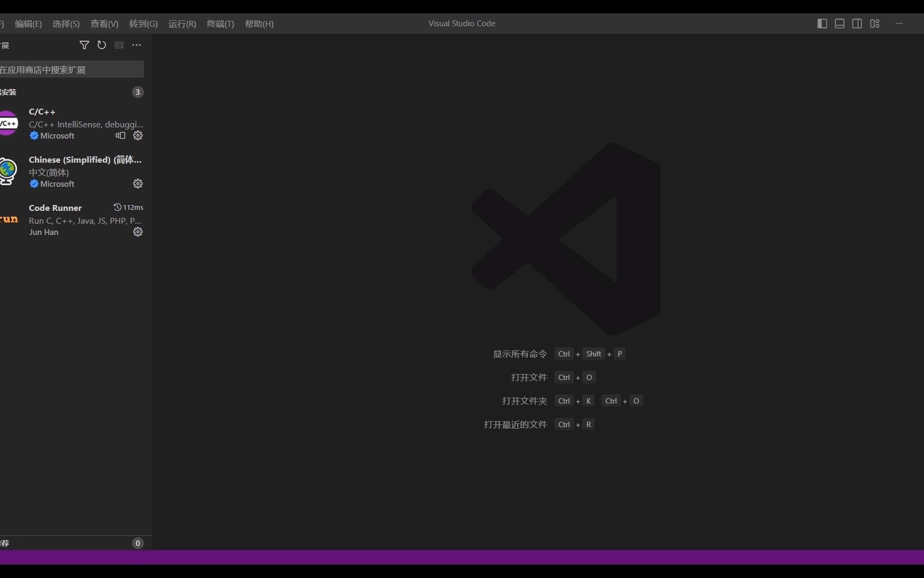Collapse the installed extensions section header
924x578 pixels.
[75, 92]
